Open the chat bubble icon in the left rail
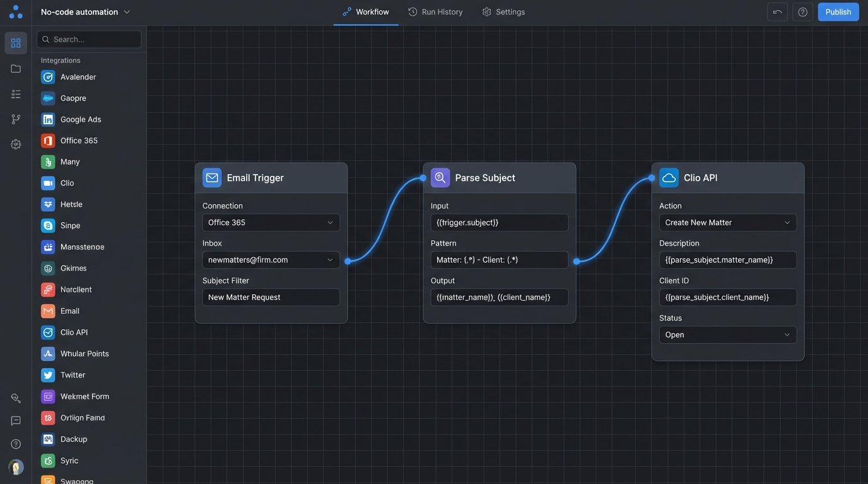868x484 pixels. 15,420
